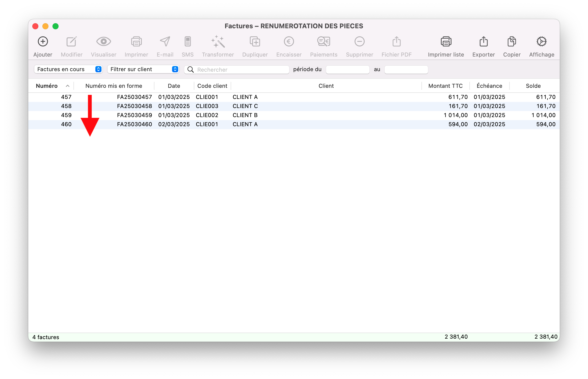Click the Imprimer printer icon
This screenshot has height=379, width=588.
pos(136,42)
